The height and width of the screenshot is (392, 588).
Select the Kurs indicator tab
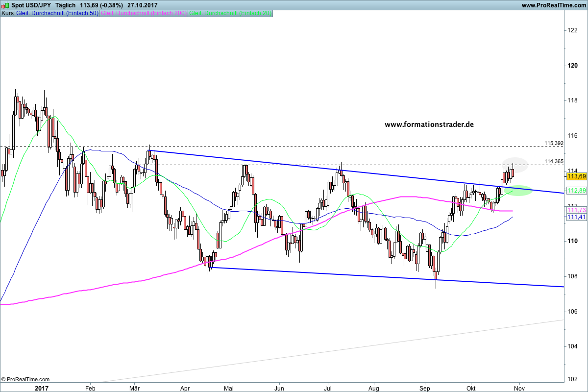pyautogui.click(x=7, y=13)
